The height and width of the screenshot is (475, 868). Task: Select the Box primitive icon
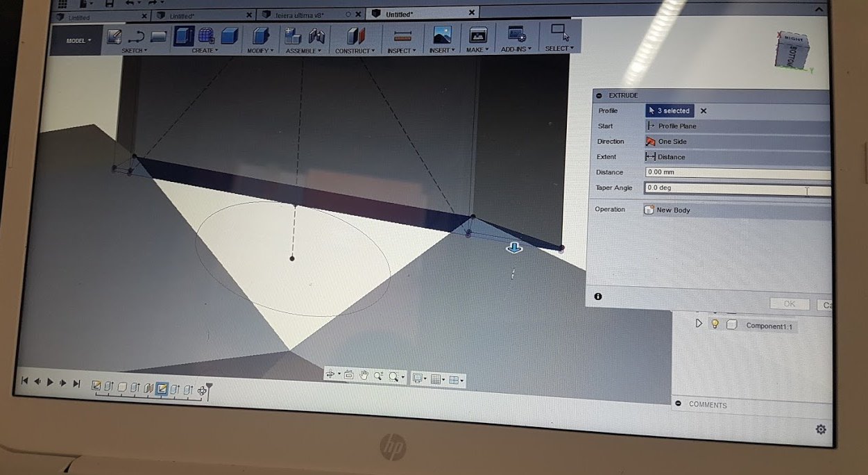(x=229, y=36)
